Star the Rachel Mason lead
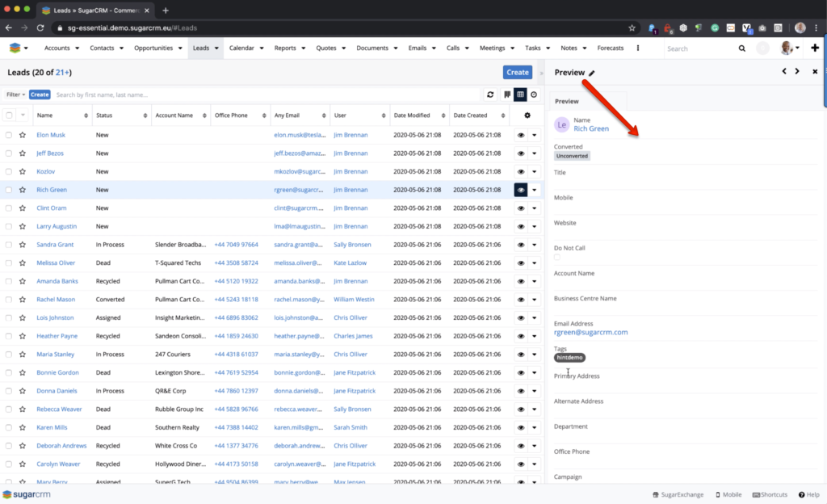The width and height of the screenshot is (827, 504). pyautogui.click(x=22, y=300)
